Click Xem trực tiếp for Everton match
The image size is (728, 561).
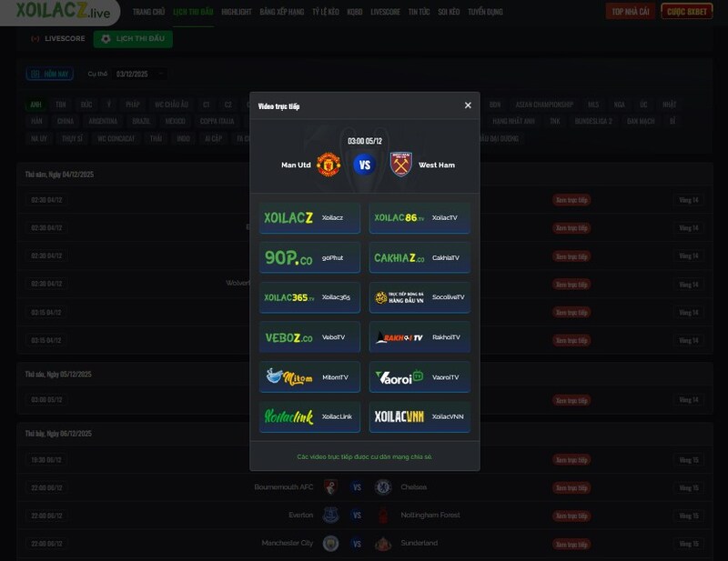coord(571,516)
